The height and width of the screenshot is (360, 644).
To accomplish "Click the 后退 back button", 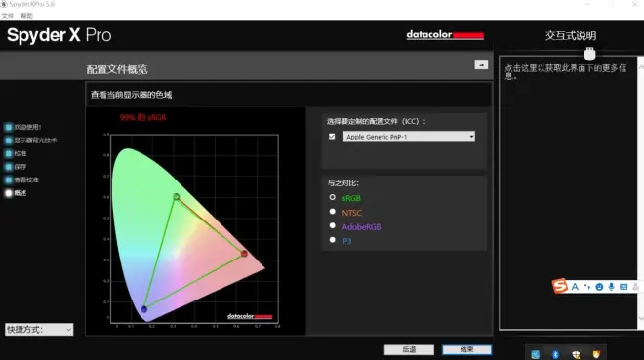I will tap(409, 349).
